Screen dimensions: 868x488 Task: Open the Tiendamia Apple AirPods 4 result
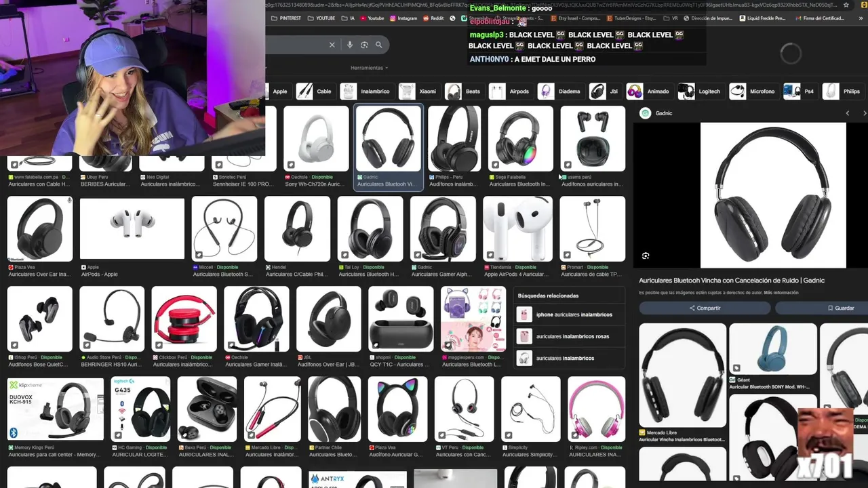[518, 229]
